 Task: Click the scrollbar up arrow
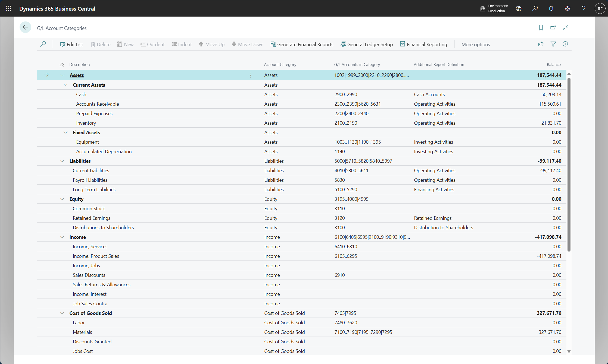[569, 74]
